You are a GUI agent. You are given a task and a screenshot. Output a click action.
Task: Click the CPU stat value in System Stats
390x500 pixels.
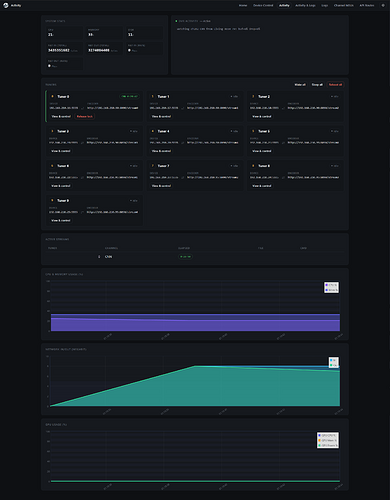[50, 34]
